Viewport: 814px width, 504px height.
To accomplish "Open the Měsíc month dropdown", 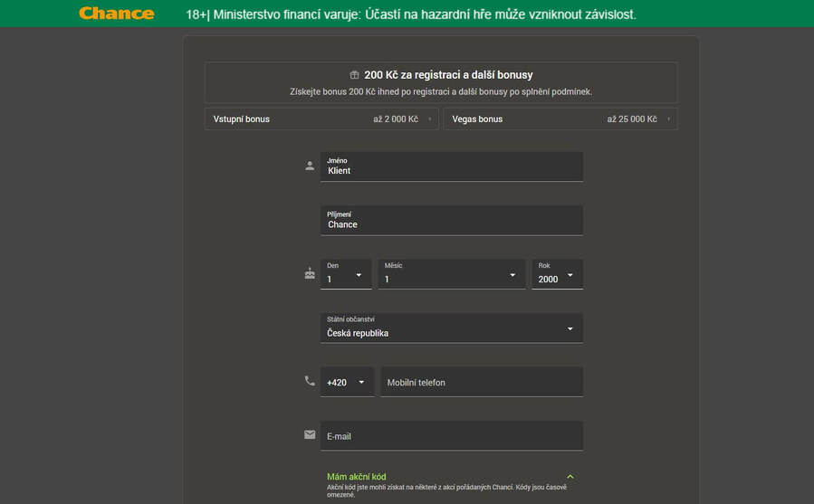I will tap(452, 274).
